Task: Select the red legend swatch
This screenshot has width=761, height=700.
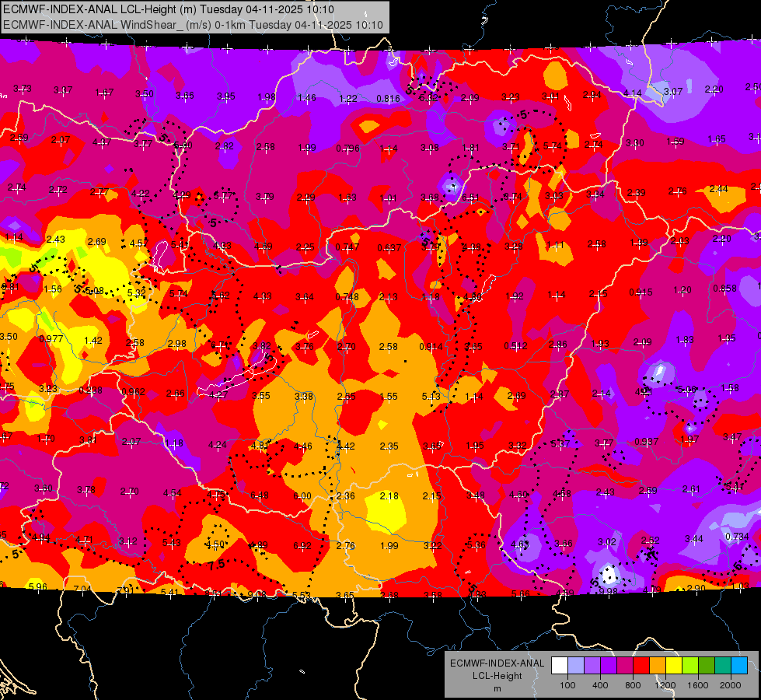Action: (x=641, y=666)
